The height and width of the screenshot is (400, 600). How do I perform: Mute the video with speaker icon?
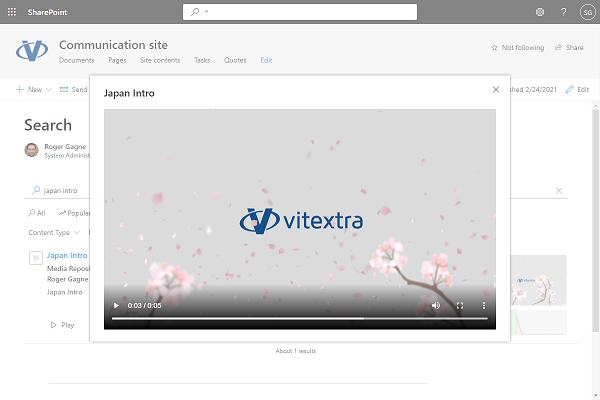(436, 305)
